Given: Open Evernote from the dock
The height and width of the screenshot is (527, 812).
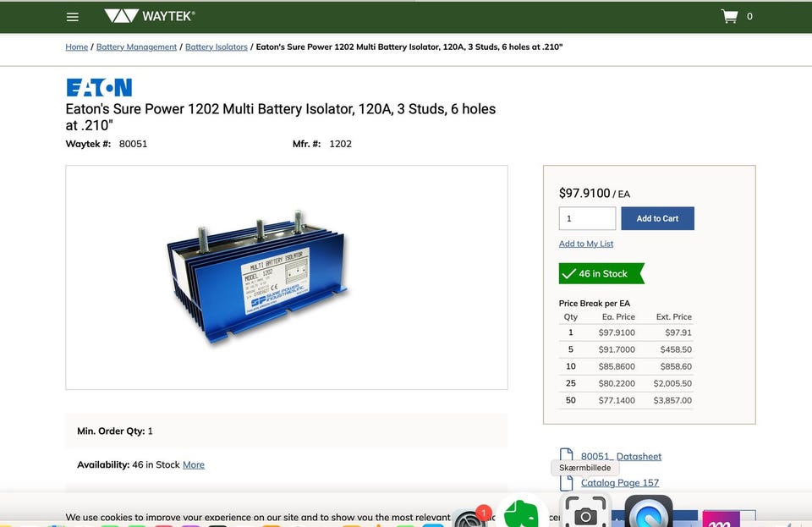Looking at the screenshot, I should (x=523, y=512).
